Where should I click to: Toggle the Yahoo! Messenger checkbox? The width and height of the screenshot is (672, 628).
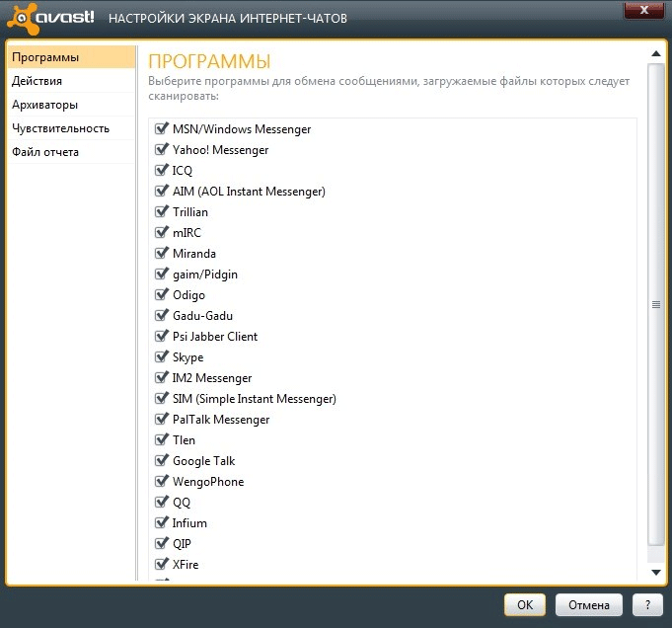point(161,149)
